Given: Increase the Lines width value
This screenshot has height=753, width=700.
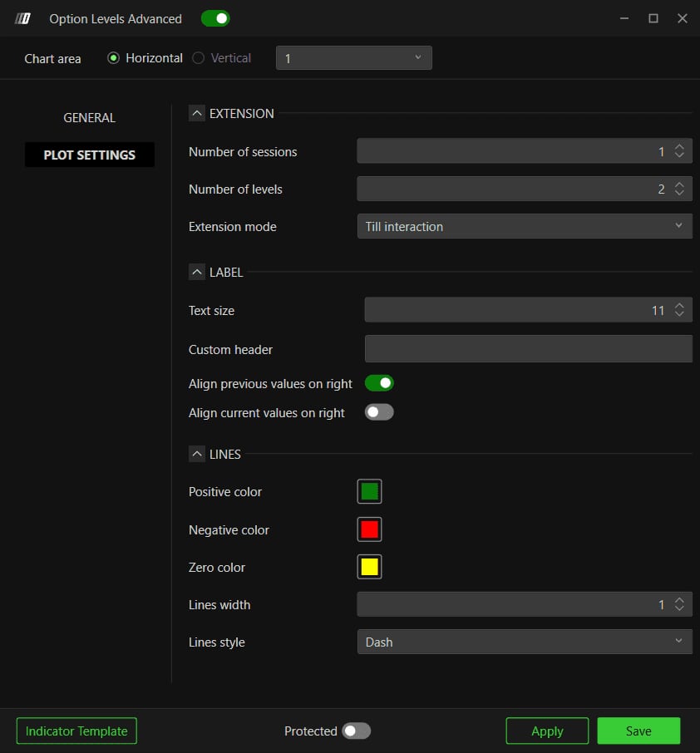Looking at the screenshot, I should tap(679, 600).
